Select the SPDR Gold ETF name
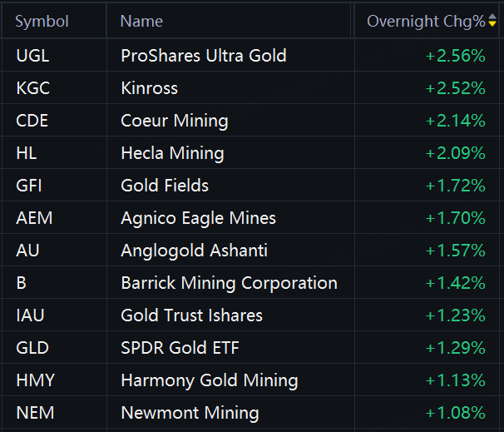Screen dimensions: 504x432 click(x=180, y=348)
